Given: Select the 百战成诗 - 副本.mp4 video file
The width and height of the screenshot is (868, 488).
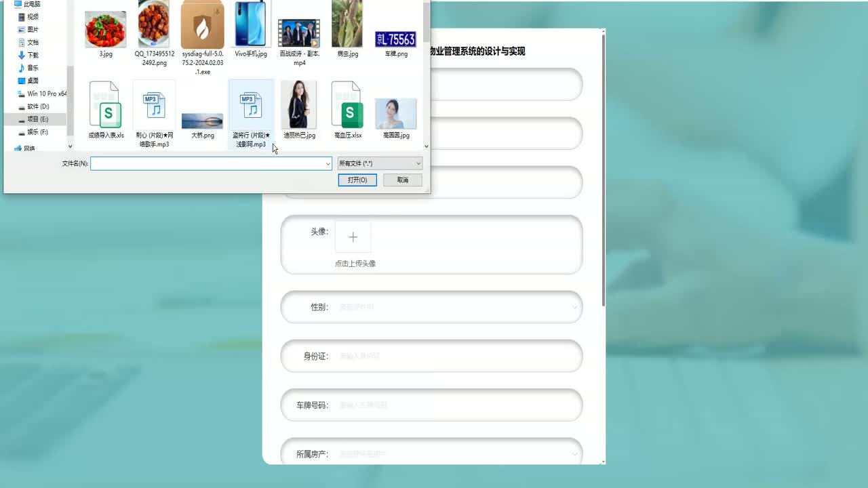Looking at the screenshot, I should [x=299, y=34].
